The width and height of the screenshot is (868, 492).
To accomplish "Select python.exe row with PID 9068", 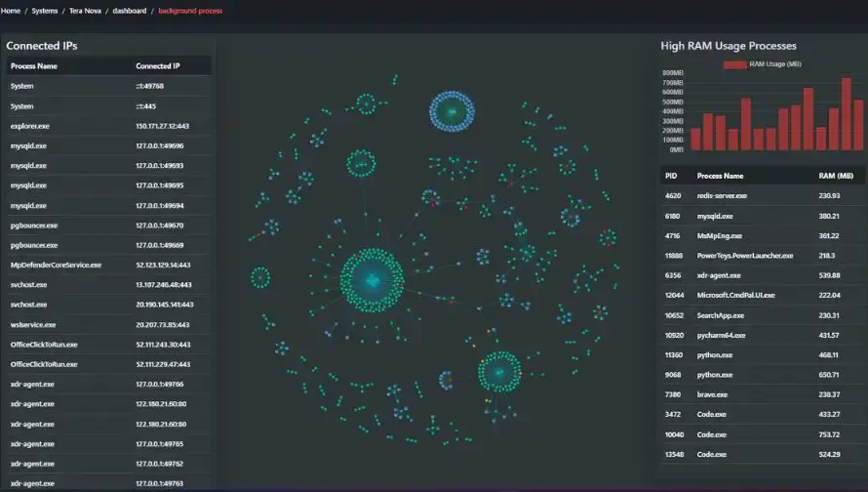I will (x=762, y=375).
